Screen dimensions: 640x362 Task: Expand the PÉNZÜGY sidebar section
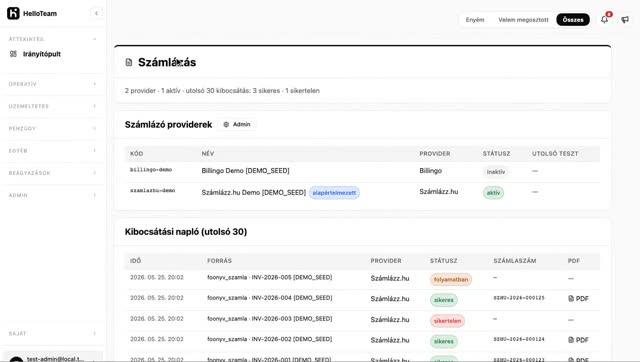click(x=53, y=129)
